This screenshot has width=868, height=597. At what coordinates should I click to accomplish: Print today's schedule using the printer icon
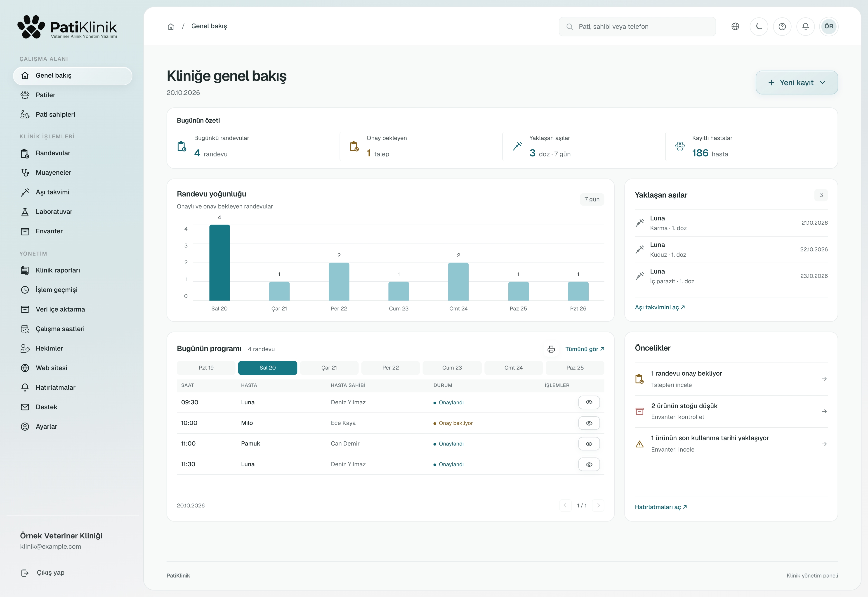(551, 349)
